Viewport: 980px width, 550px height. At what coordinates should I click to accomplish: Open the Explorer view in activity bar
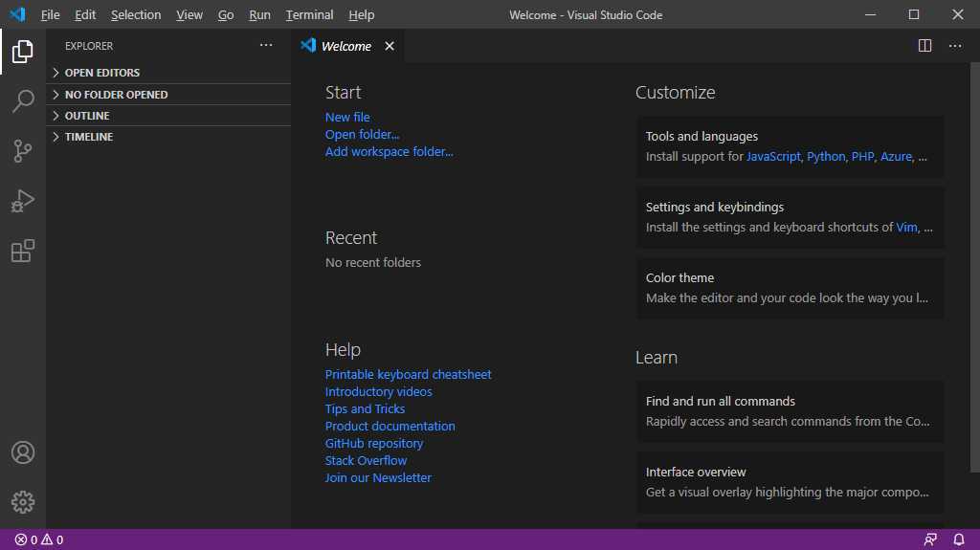coord(23,52)
